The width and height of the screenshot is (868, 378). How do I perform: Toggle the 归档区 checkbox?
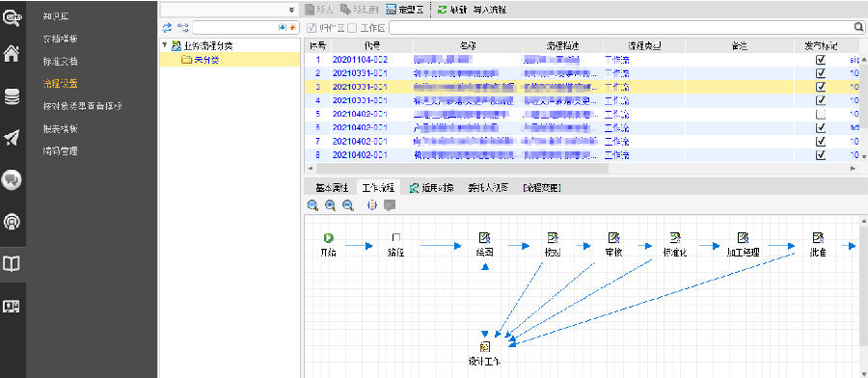click(x=312, y=27)
